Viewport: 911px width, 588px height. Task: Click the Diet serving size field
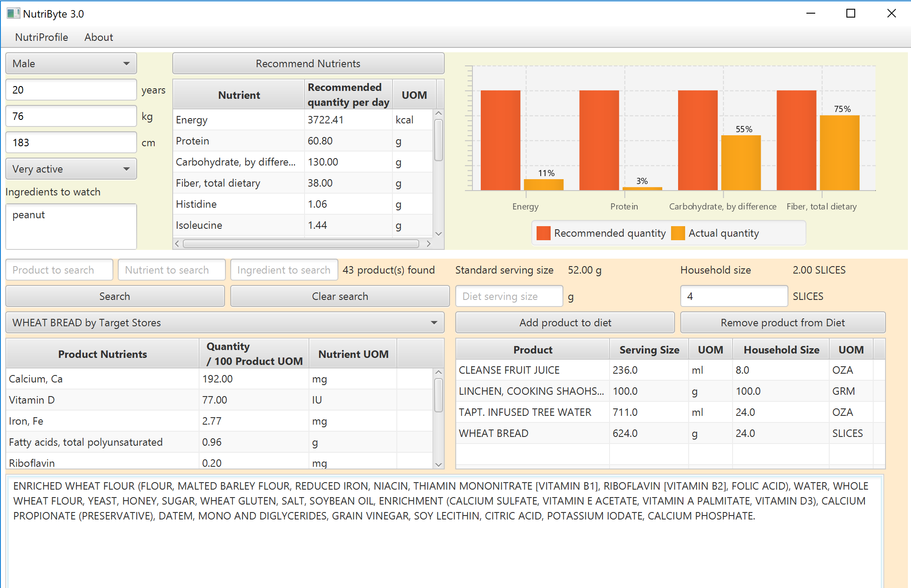(509, 296)
